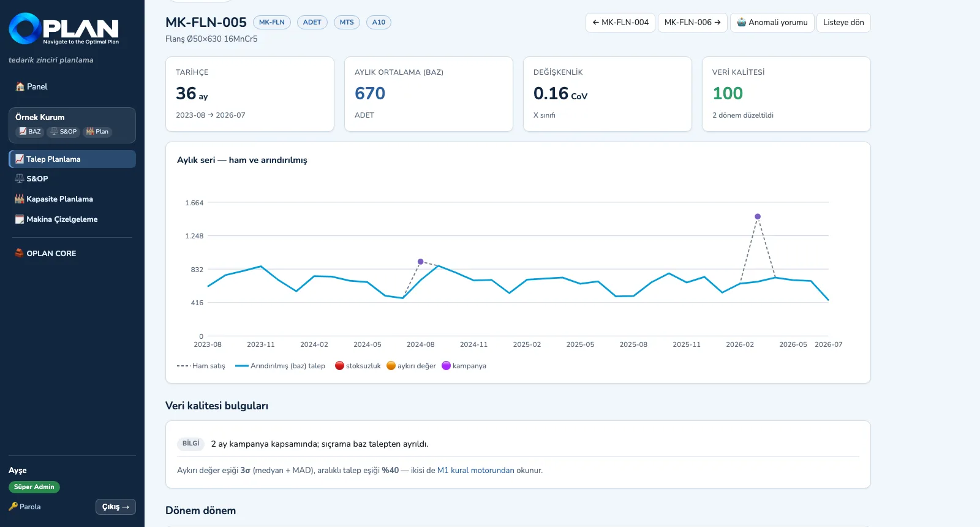Image resolution: width=980 pixels, height=527 pixels.
Task: Click the Plan module chip
Action: click(97, 132)
